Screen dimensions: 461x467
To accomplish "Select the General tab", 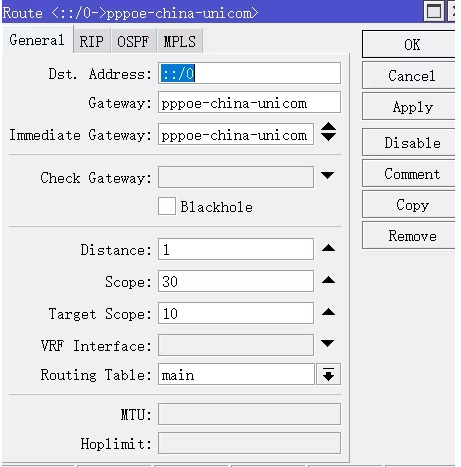I will 37,40.
